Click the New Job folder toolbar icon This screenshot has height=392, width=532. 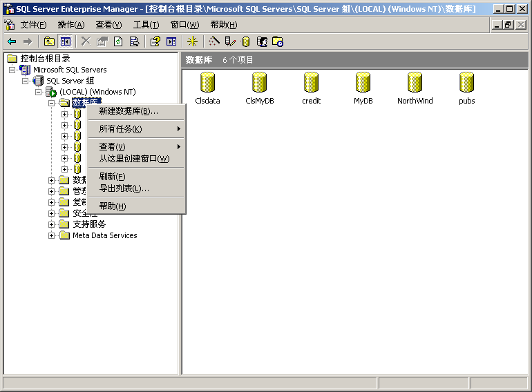pos(278,41)
